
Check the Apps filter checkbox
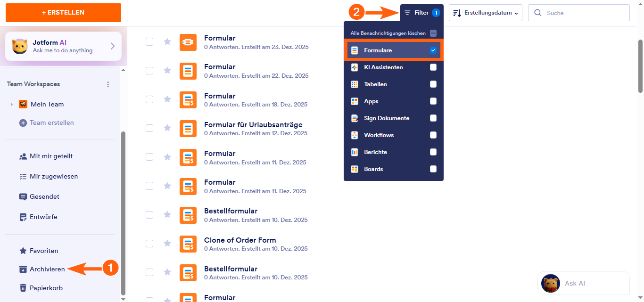tap(433, 101)
